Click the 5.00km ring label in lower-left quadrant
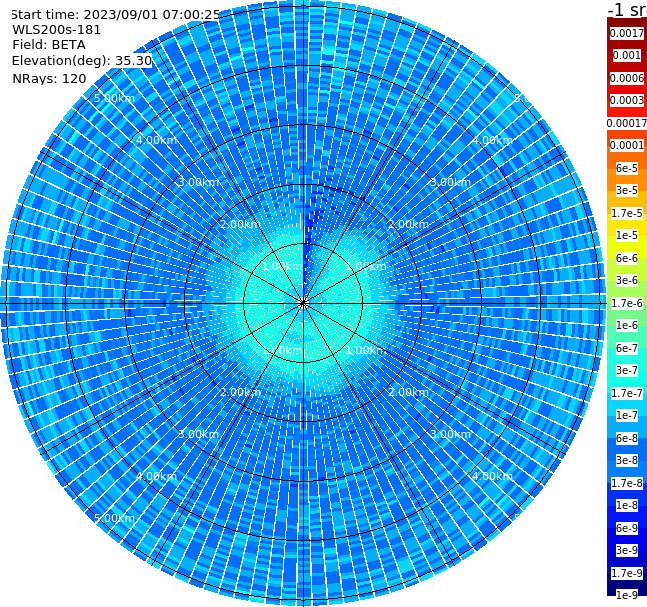The width and height of the screenshot is (647, 607). 114,518
